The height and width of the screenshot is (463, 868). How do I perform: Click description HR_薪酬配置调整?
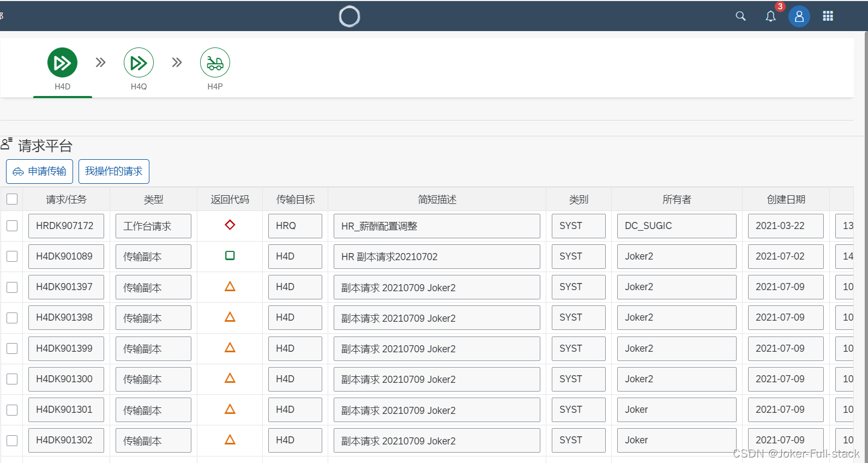coord(437,226)
